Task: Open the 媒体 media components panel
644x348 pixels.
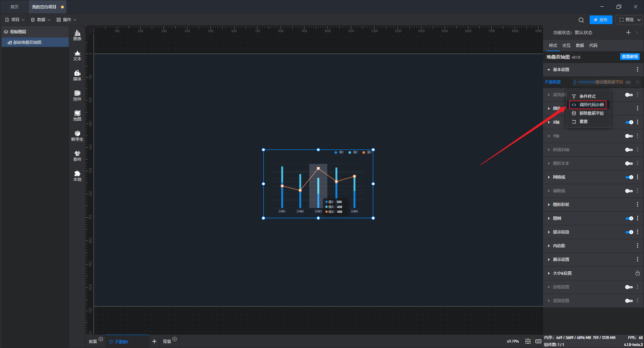Action: (77, 75)
